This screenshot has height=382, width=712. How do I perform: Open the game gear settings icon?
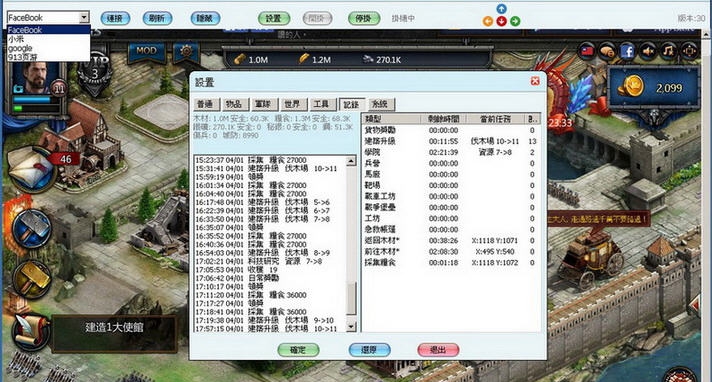[186, 51]
